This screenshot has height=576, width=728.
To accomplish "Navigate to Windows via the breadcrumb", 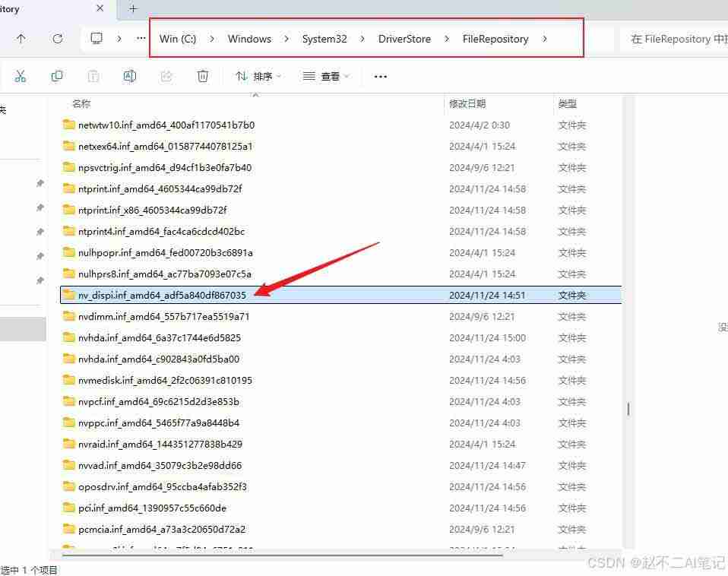I will tap(249, 39).
